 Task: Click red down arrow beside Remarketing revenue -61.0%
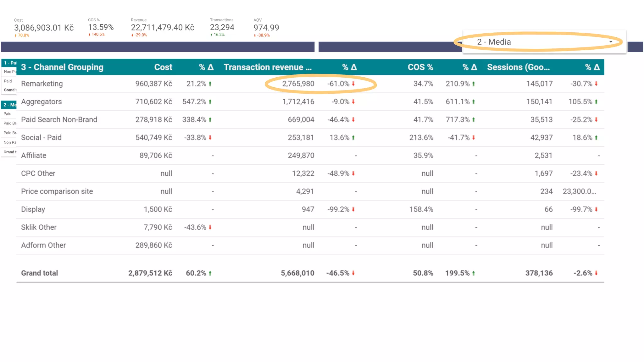point(353,84)
